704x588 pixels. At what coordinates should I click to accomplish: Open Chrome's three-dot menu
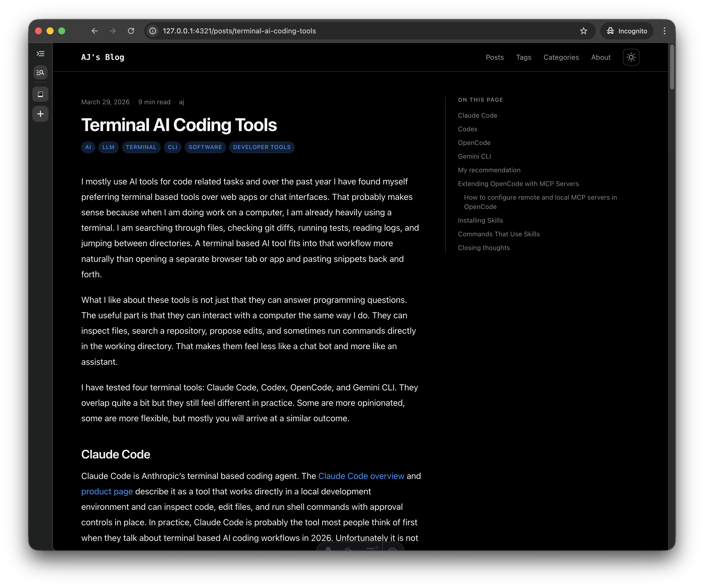pyautogui.click(x=665, y=31)
